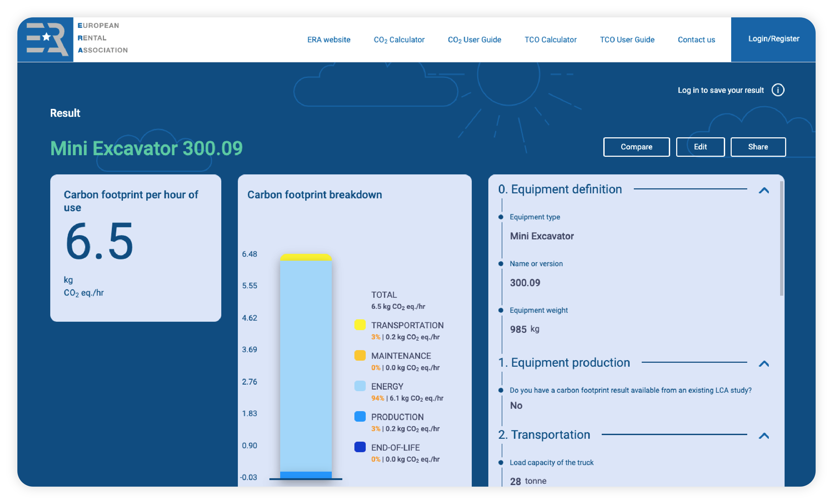The height and width of the screenshot is (504, 833).
Task: Collapse the Equipment production section
Action: [x=764, y=364]
